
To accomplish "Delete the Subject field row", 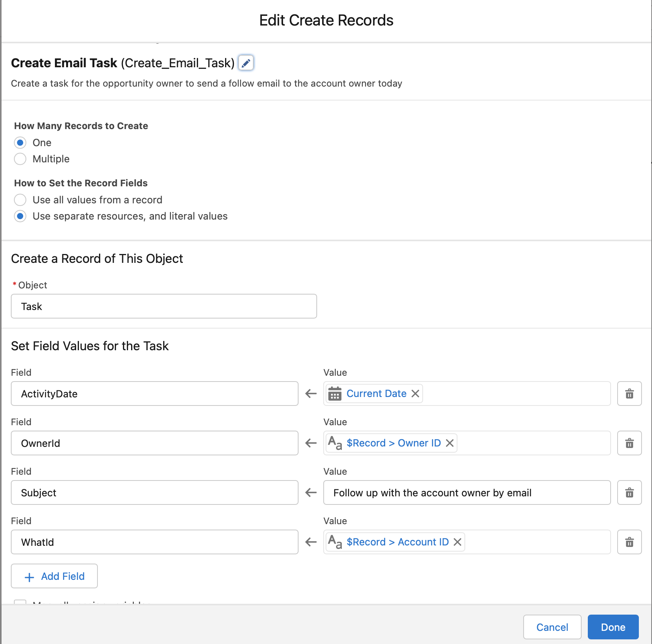I will [x=629, y=492].
